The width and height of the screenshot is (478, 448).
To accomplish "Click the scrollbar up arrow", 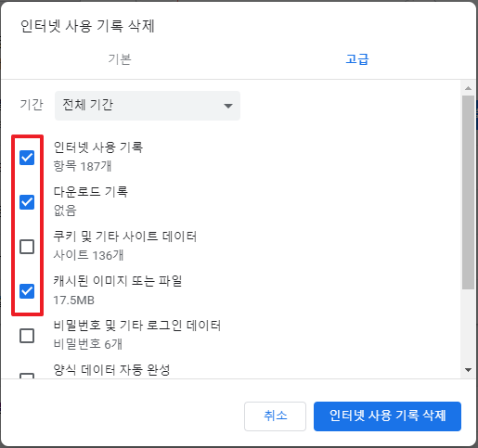I will pyautogui.click(x=468, y=88).
